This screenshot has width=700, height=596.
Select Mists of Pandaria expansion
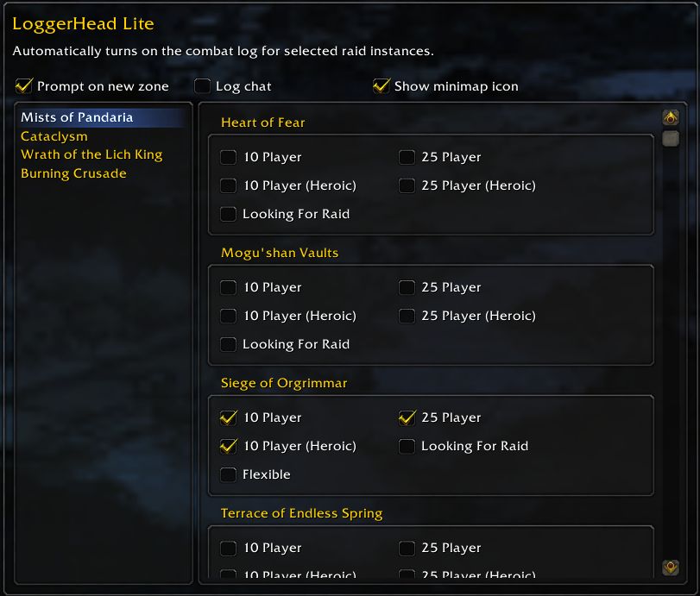click(x=77, y=117)
